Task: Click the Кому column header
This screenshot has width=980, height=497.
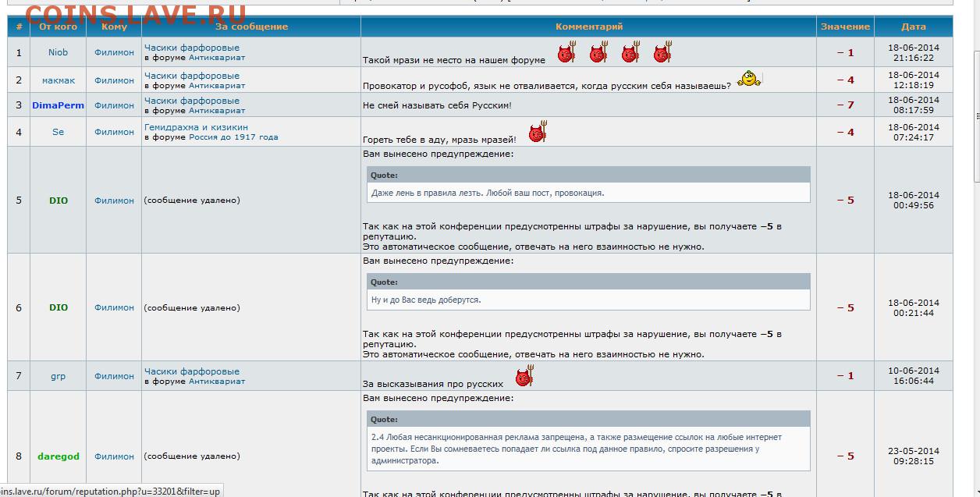Action: tap(114, 27)
